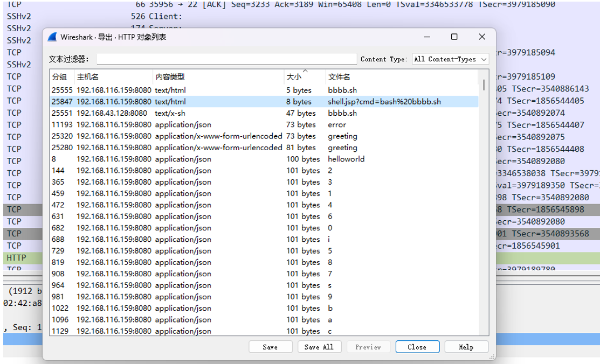Click the 分组 column header
This screenshot has width=600, height=364.
63,77
